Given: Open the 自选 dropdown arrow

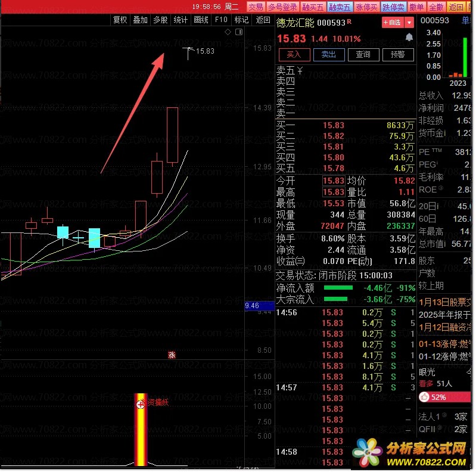Looking at the screenshot, I should pyautogui.click(x=409, y=23).
